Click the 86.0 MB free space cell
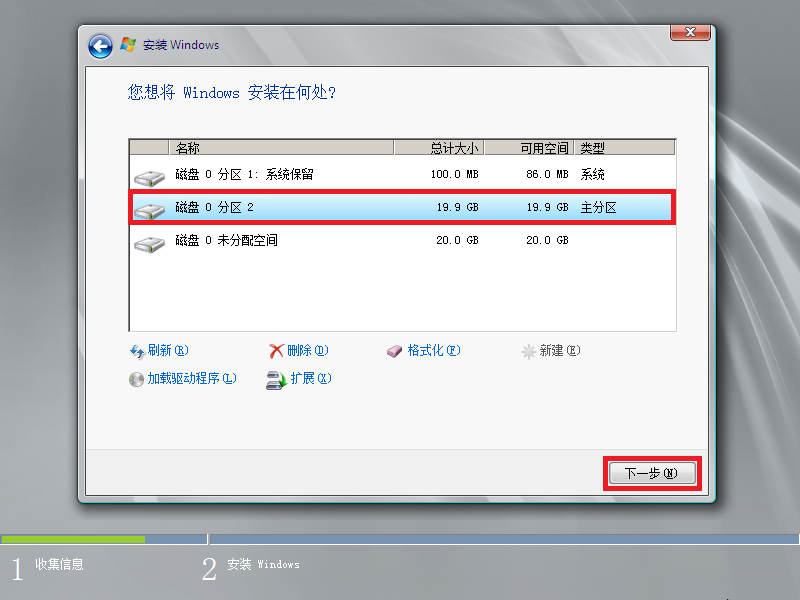This screenshot has height=600, width=800. (x=547, y=174)
